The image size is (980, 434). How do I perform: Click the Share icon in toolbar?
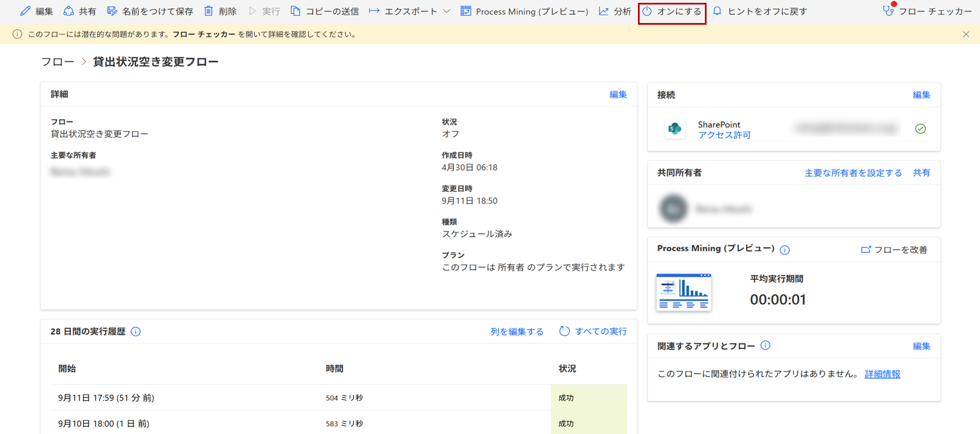[69, 11]
